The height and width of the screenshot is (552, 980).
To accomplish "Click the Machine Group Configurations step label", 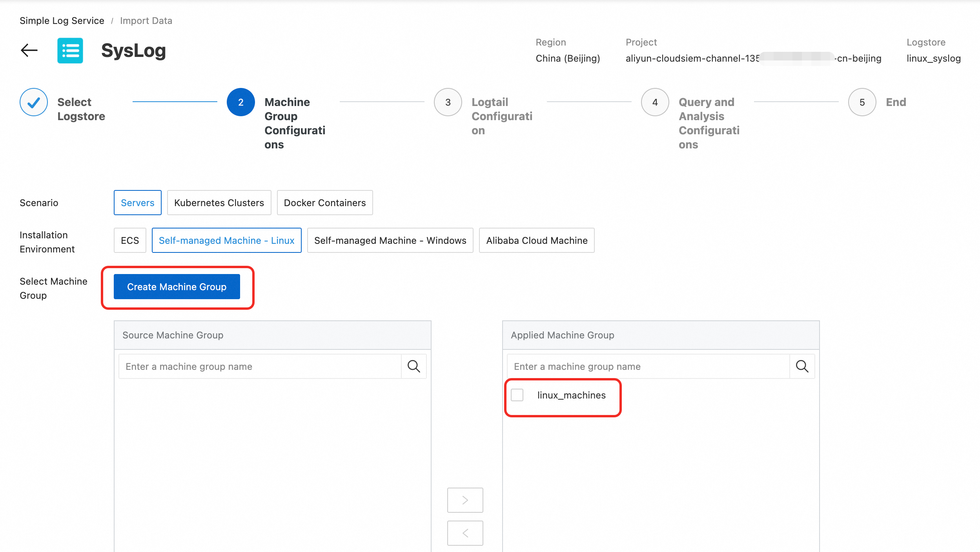I will (x=295, y=123).
